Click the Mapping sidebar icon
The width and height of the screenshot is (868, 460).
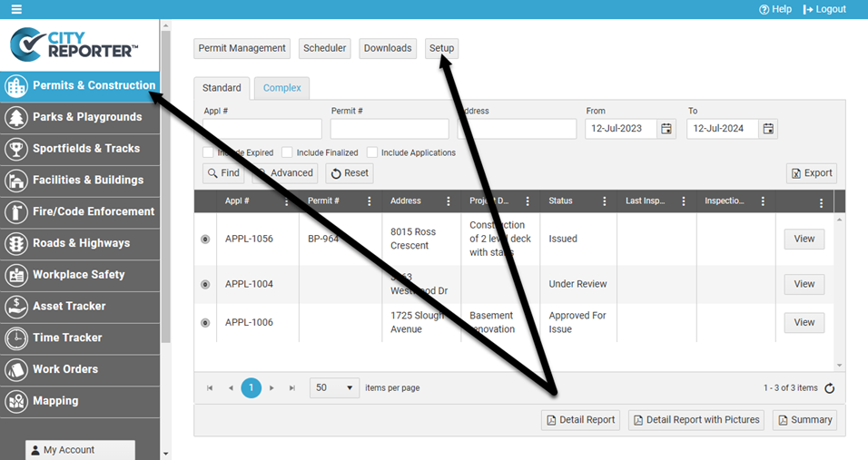click(x=16, y=401)
